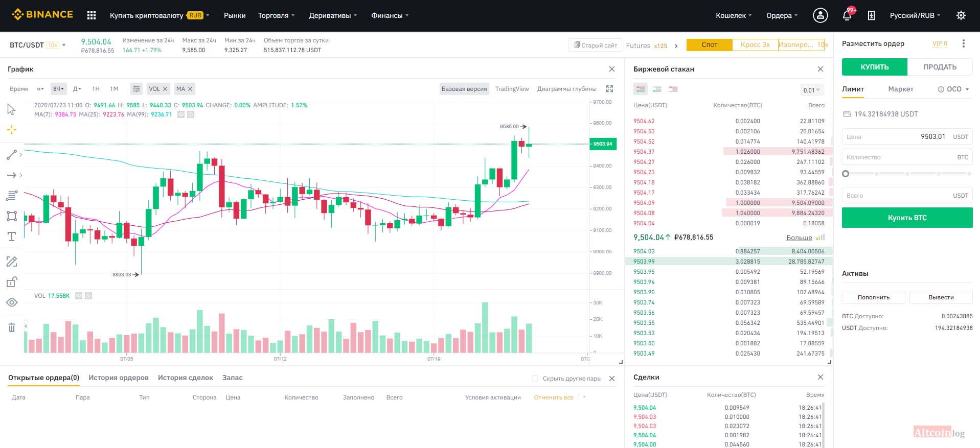Expand Финансы menu dropdown
Image resolution: width=980 pixels, height=448 pixels.
[x=390, y=15]
